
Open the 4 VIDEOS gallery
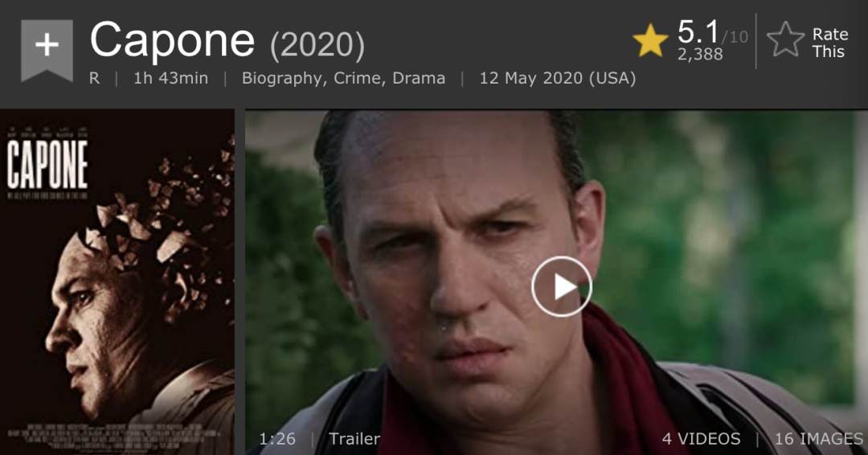click(x=702, y=439)
